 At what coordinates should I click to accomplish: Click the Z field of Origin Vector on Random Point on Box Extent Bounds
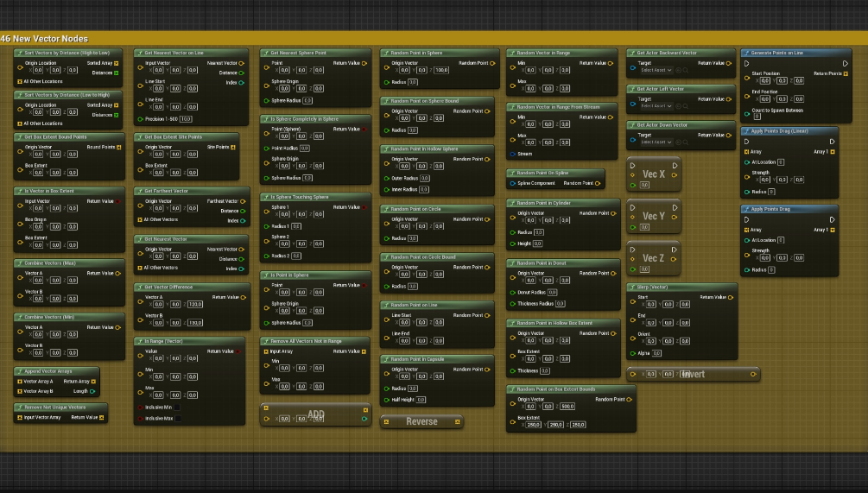tap(567, 406)
